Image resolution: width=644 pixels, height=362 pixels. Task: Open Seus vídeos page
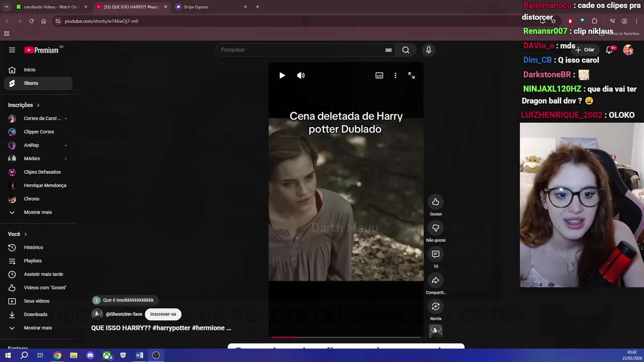pyautogui.click(x=38, y=301)
